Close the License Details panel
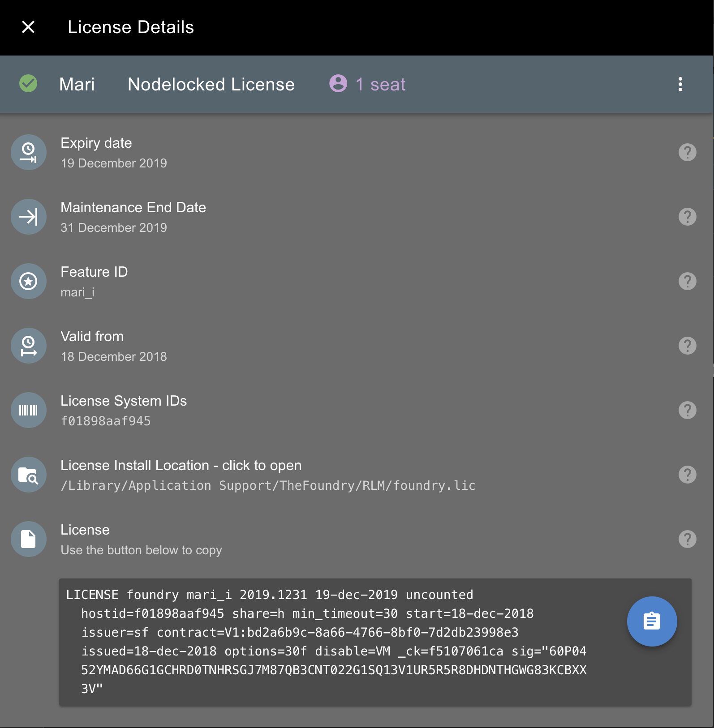 tap(28, 27)
